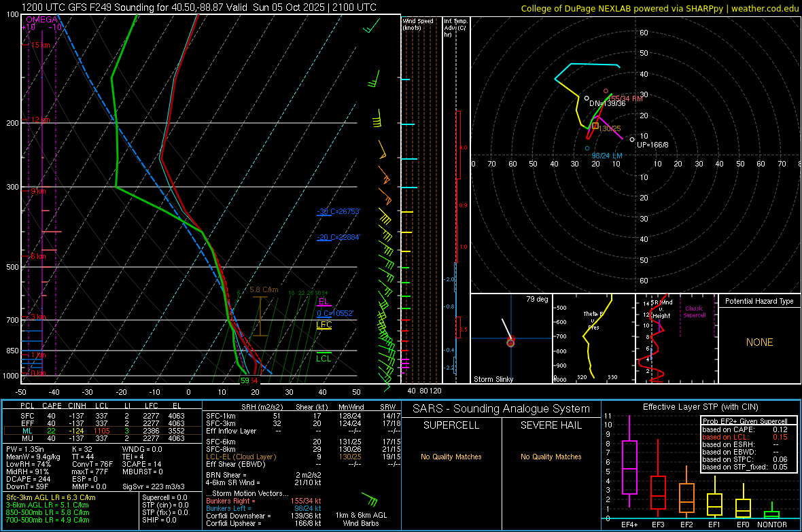Click the 15 km height marker label
Viewport: 802px width, 532px height.
tap(40, 45)
